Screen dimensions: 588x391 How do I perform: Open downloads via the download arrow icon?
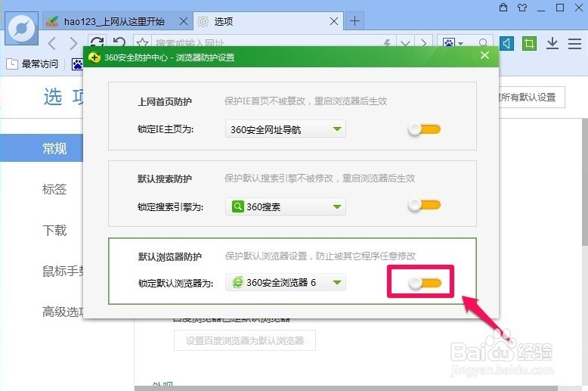(552, 44)
